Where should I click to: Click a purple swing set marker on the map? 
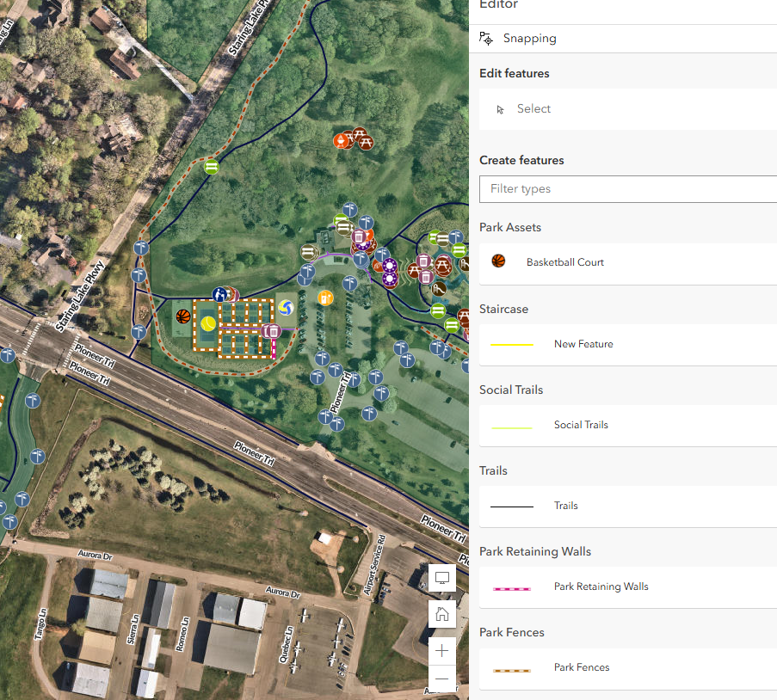click(x=389, y=267)
